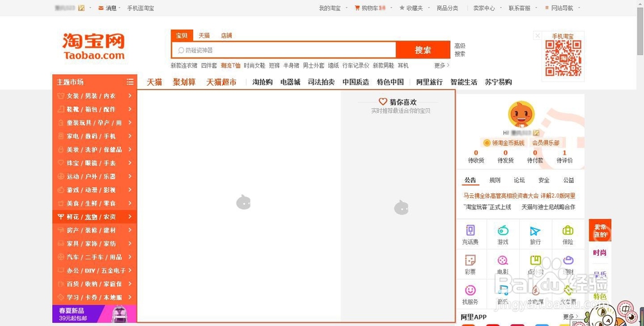644x326 pixels.
Task: Open the 苏宁易购 navigation link
Action: (498, 82)
